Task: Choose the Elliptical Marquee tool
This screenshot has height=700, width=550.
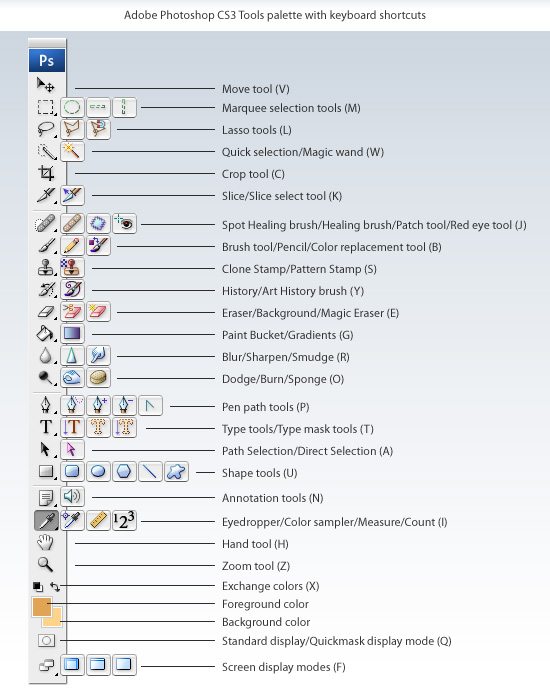Action: point(72,107)
